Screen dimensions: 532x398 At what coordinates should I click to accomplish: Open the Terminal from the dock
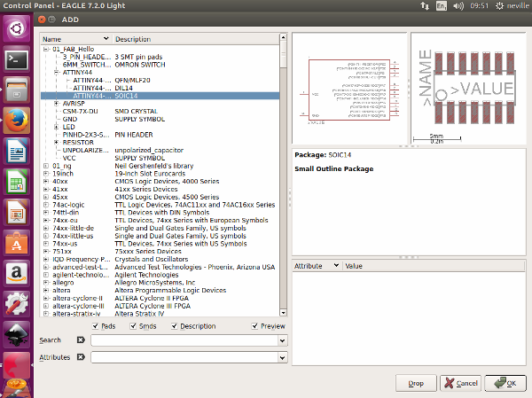[16, 60]
